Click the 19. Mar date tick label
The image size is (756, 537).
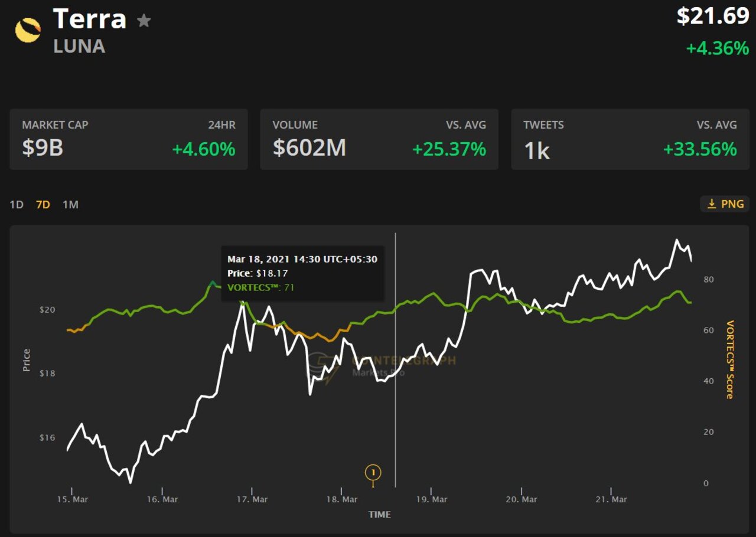click(431, 499)
